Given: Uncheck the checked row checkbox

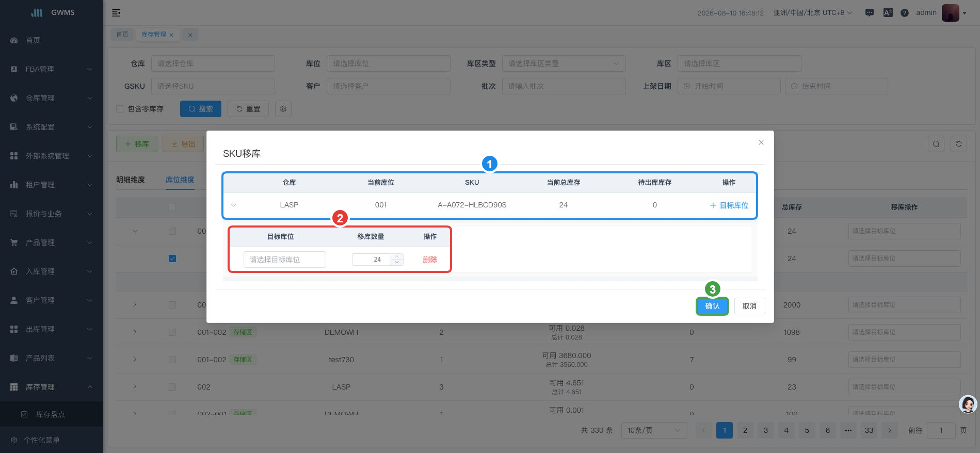Looking at the screenshot, I should pyautogui.click(x=172, y=258).
